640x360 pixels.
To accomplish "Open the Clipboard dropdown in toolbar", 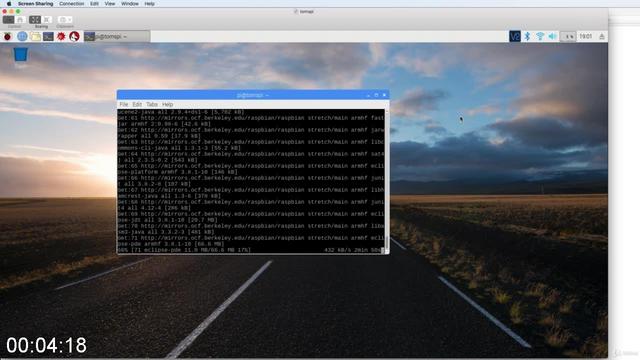I will click(x=65, y=20).
